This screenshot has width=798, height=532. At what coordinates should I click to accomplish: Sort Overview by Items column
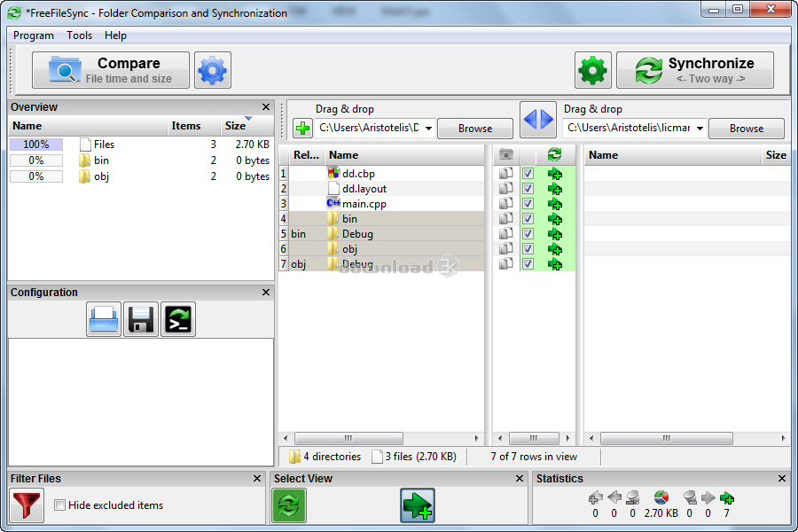click(x=194, y=126)
